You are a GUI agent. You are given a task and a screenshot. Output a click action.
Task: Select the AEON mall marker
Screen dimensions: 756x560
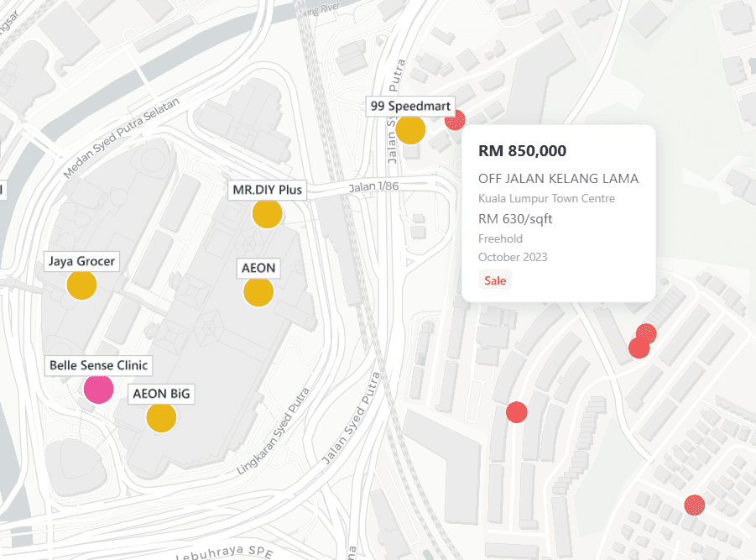click(x=258, y=292)
